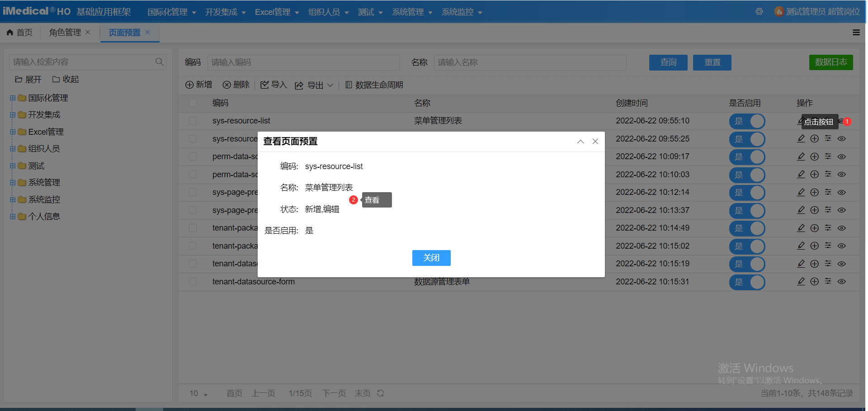The width and height of the screenshot is (868, 411).
Task: Open the hamburger menu at top right
Action: click(856, 32)
